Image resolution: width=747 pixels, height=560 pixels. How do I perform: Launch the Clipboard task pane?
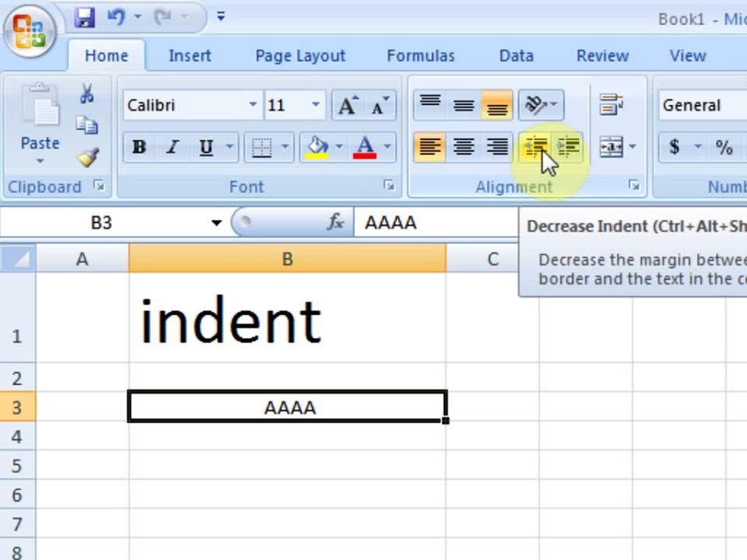pos(99,186)
